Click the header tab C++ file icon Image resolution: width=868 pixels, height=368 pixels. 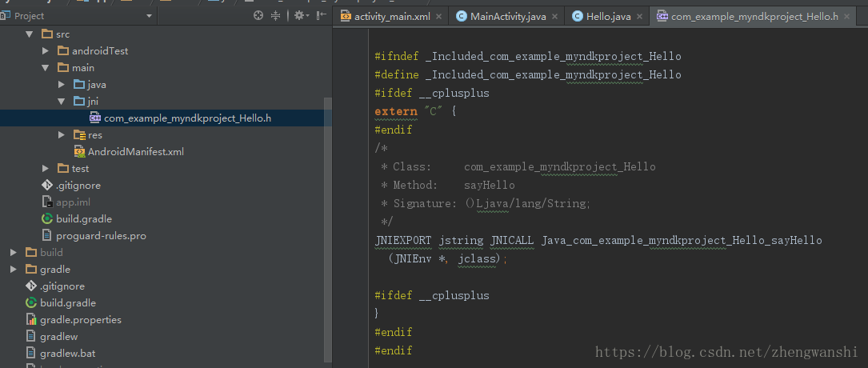(662, 17)
